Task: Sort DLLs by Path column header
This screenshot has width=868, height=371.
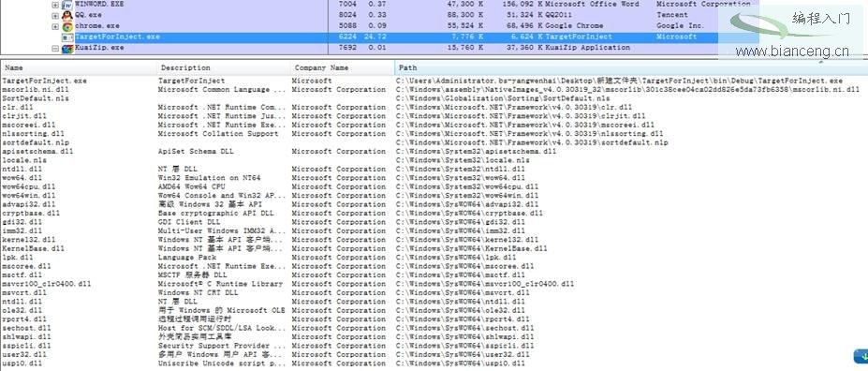Action: [630, 67]
